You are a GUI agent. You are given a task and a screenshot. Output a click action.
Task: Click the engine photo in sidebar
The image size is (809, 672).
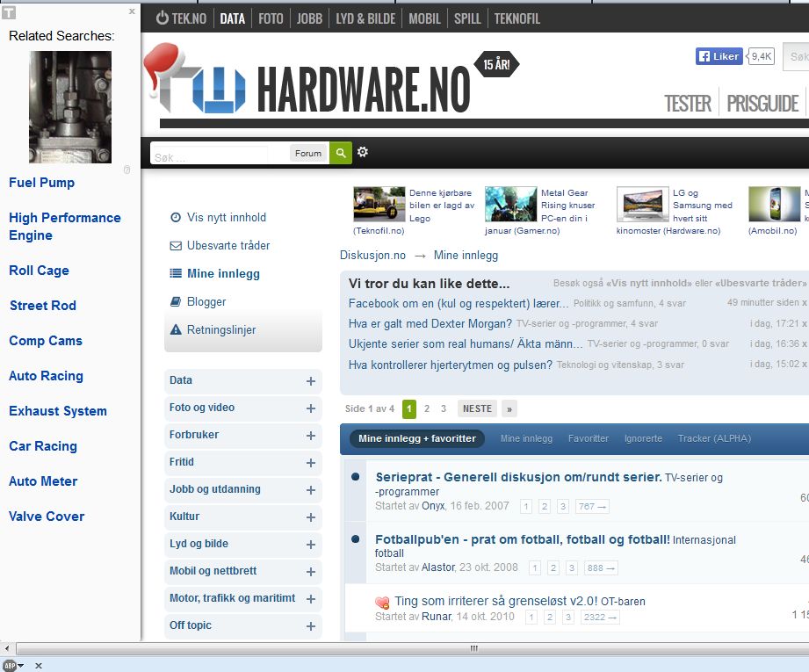pyautogui.click(x=70, y=107)
